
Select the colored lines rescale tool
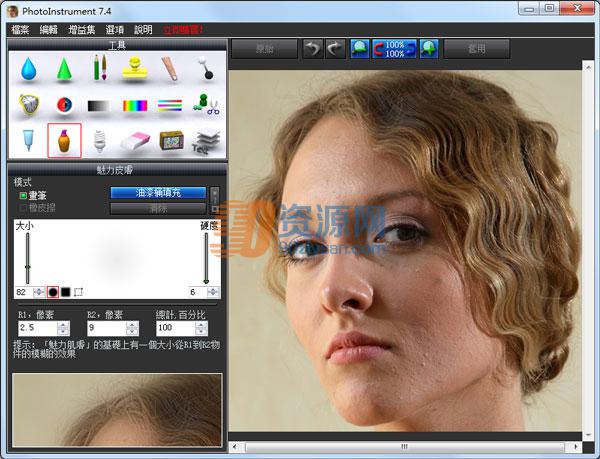click(x=170, y=105)
